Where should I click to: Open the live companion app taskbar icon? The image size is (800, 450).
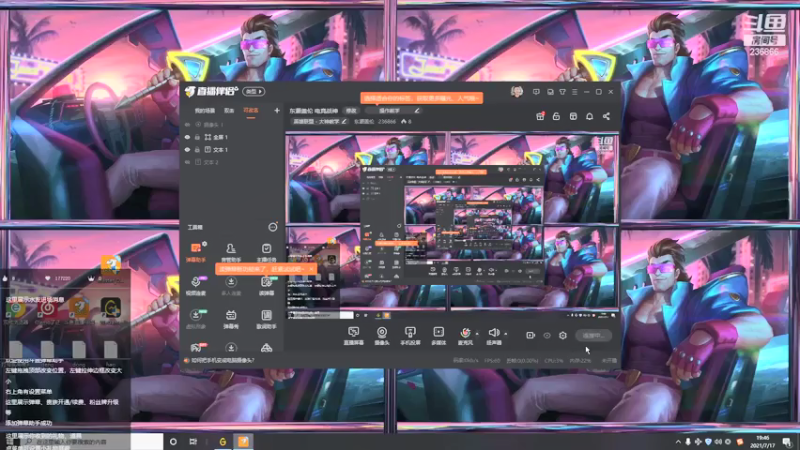(243, 441)
